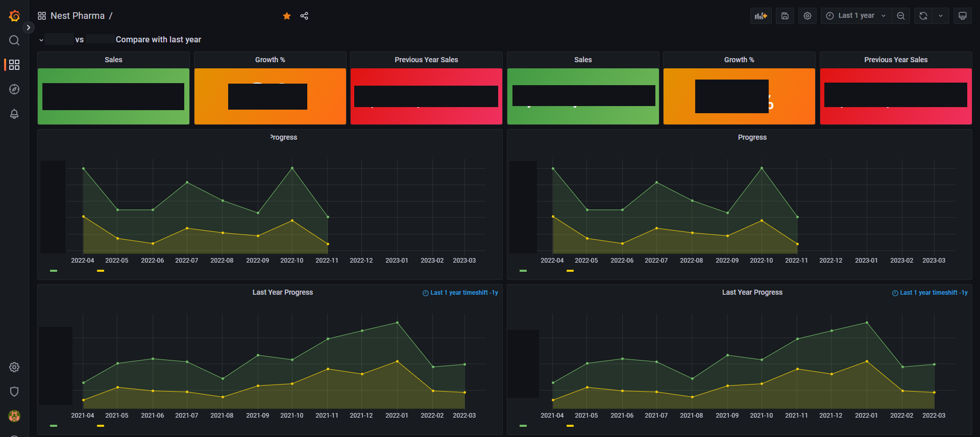Viewport: 980px width, 437px height.
Task: Click the green legend swatch in right Progress panel
Action: tap(523, 271)
